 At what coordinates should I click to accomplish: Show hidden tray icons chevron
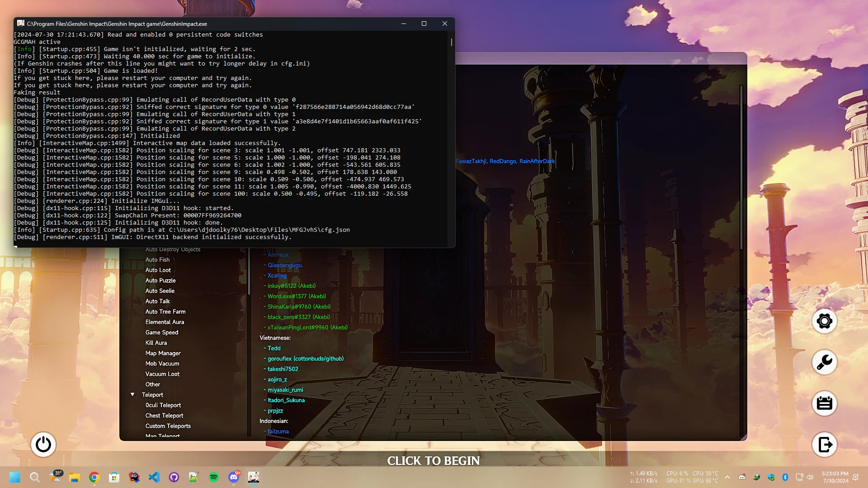(x=727, y=477)
